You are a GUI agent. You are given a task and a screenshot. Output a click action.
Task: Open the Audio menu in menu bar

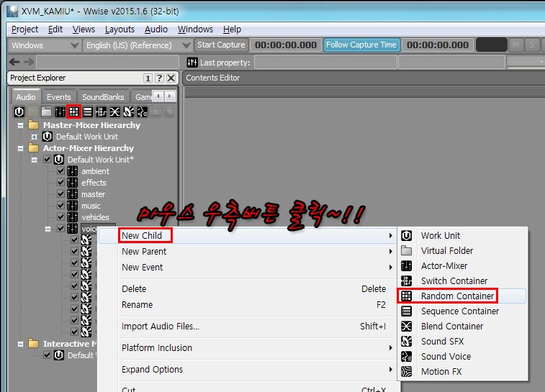point(156,29)
